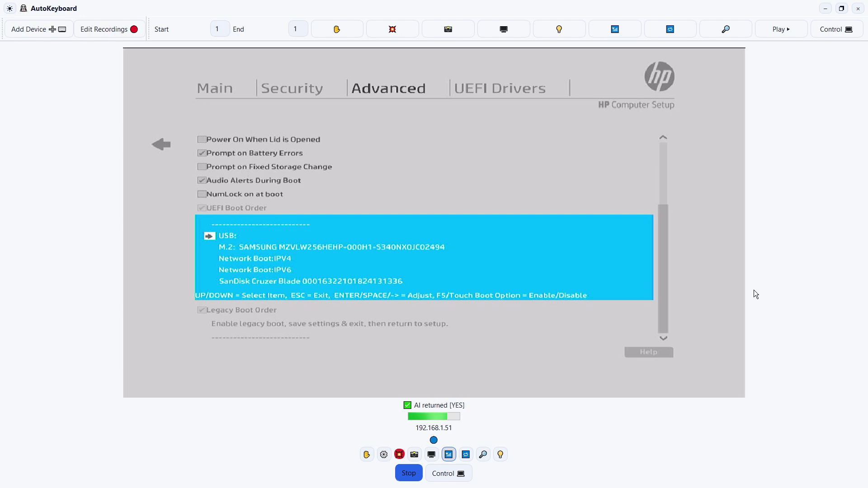Click the Start value input field
Screen dimensions: 868x488
[x=219, y=28]
